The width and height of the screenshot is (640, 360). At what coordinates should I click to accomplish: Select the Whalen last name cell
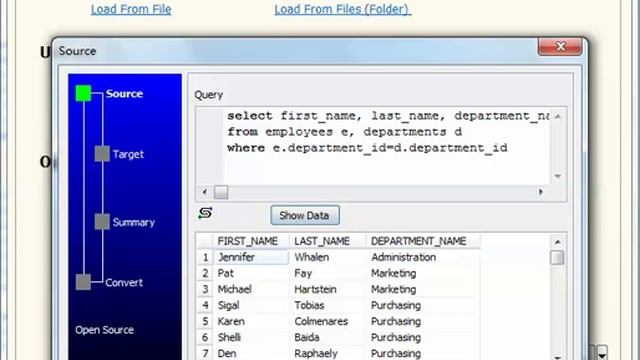point(327,257)
